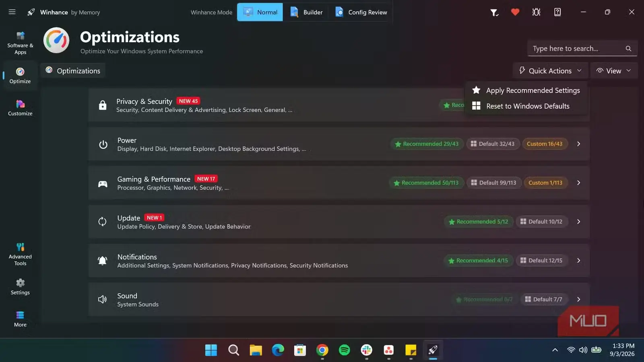This screenshot has height=362, width=644.
Task: Choose Apply Recommended Settings
Action: point(526,90)
